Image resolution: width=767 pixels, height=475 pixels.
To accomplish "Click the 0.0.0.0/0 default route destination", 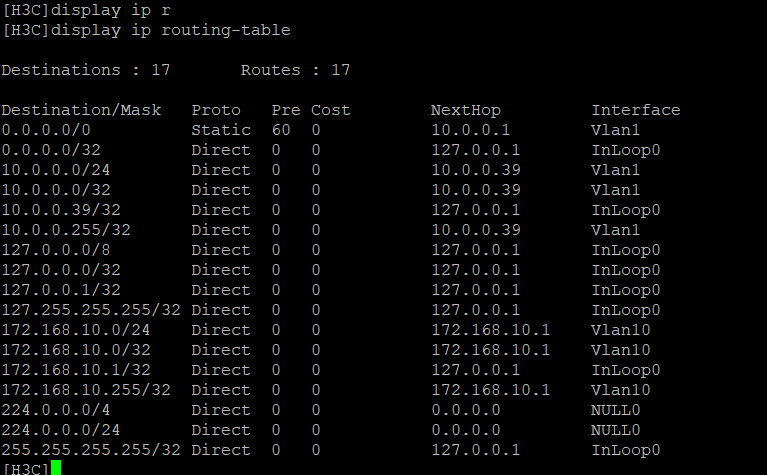I will pos(46,130).
